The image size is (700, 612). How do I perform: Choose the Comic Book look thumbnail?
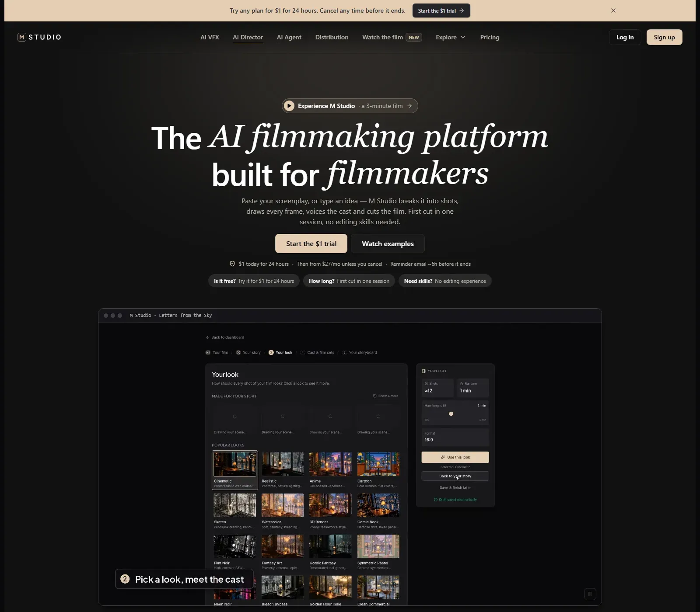click(x=378, y=505)
